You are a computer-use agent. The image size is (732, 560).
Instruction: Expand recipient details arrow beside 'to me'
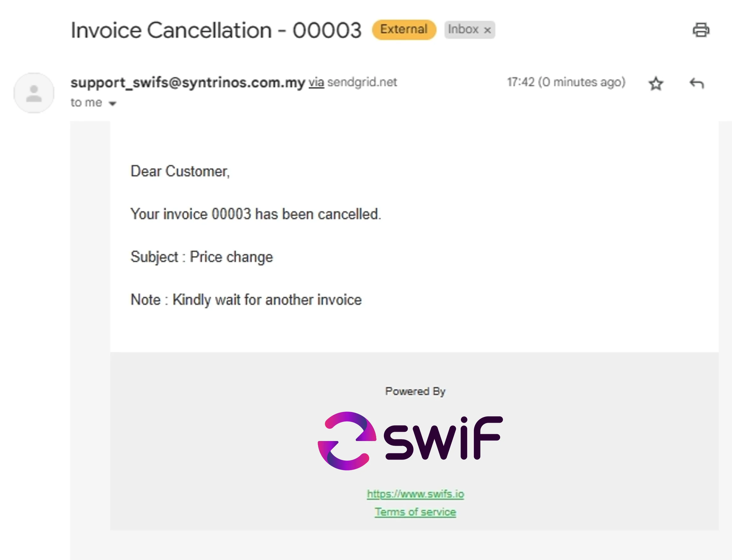pyautogui.click(x=112, y=104)
